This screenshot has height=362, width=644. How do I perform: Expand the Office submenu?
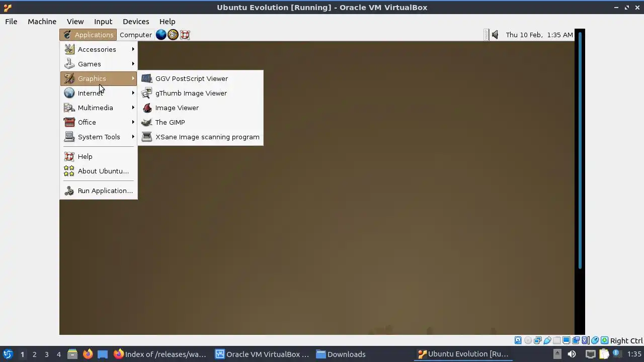[99, 122]
